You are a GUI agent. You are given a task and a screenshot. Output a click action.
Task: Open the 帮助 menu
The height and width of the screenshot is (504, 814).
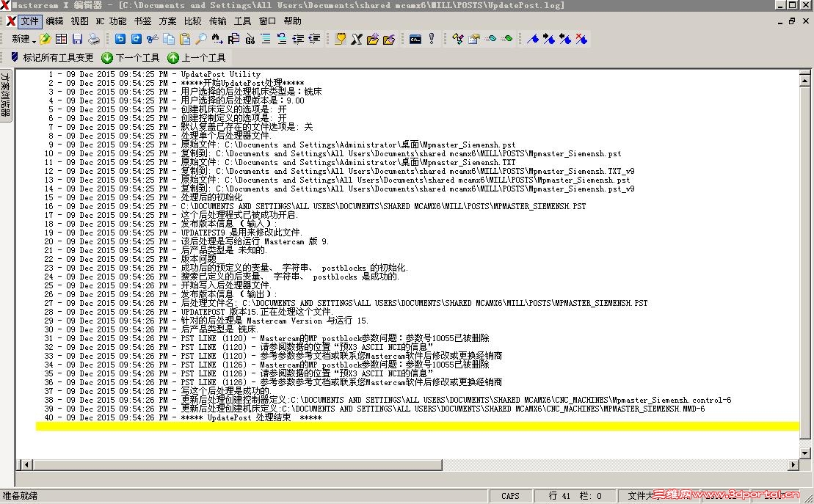pos(292,21)
